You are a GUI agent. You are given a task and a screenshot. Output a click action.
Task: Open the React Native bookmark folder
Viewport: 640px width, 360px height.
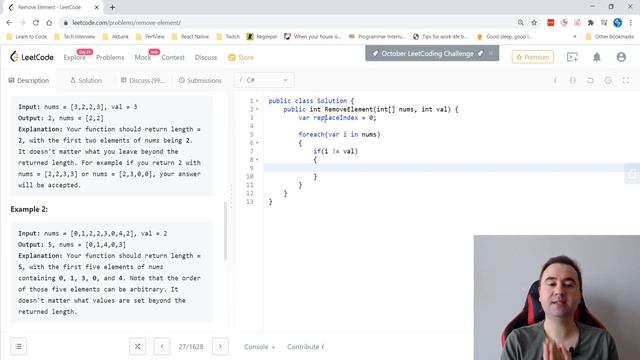point(190,37)
